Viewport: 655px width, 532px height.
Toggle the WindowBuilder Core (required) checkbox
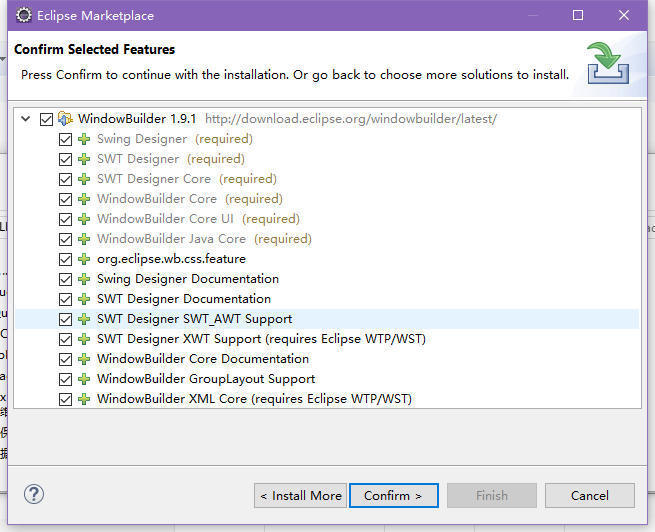(65, 199)
